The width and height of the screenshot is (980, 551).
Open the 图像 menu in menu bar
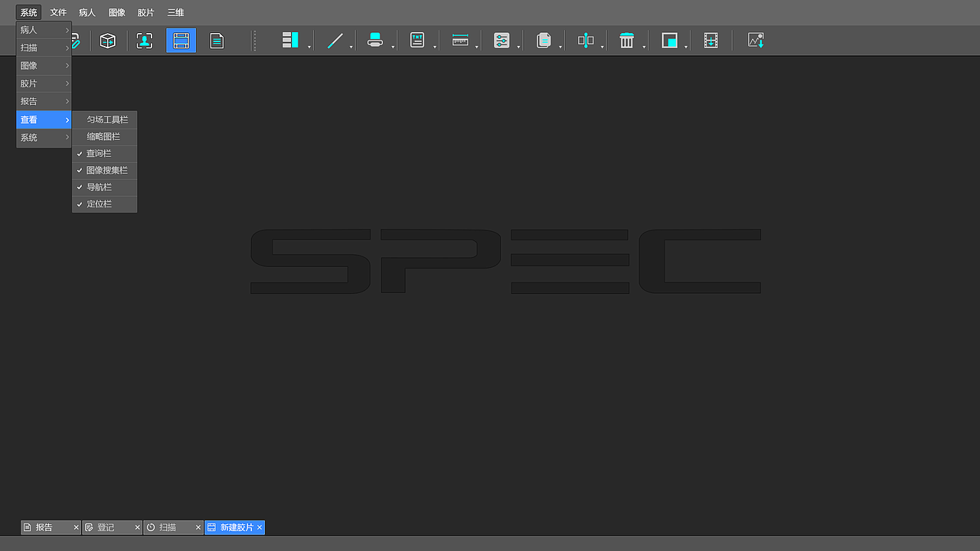(116, 13)
